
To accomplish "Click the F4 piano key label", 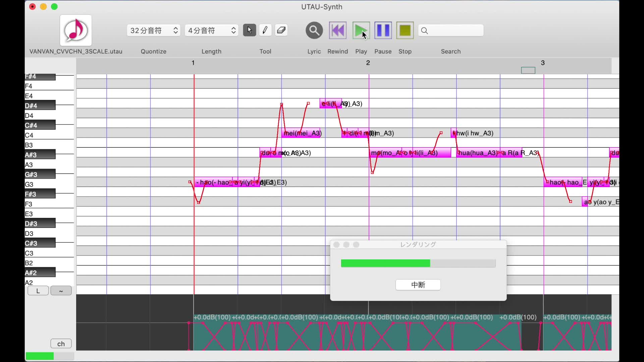I will (29, 86).
